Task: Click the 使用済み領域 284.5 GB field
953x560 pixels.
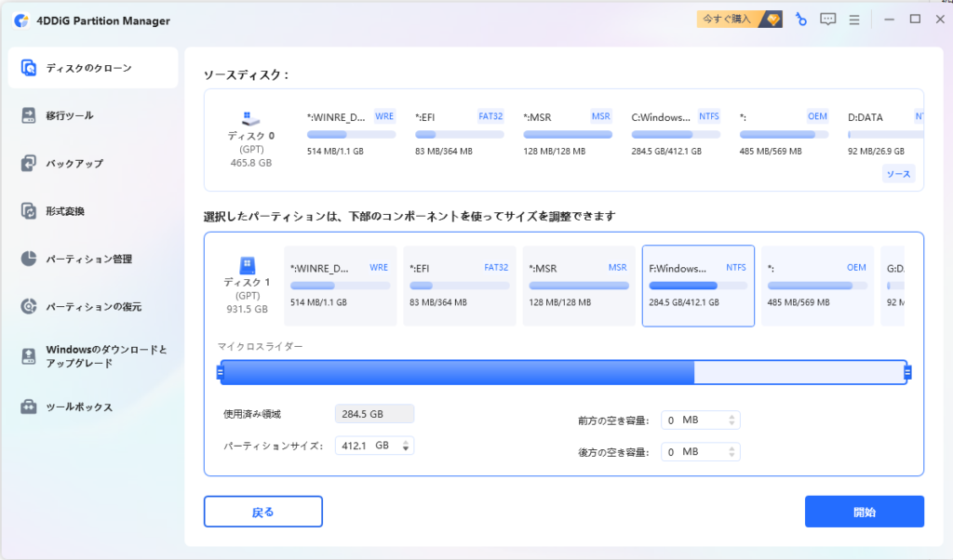Action: [374, 414]
